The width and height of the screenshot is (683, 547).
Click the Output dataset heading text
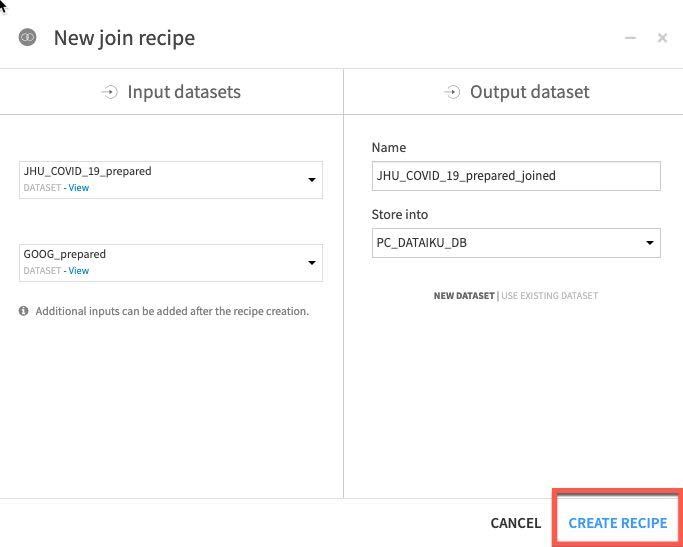(x=529, y=92)
